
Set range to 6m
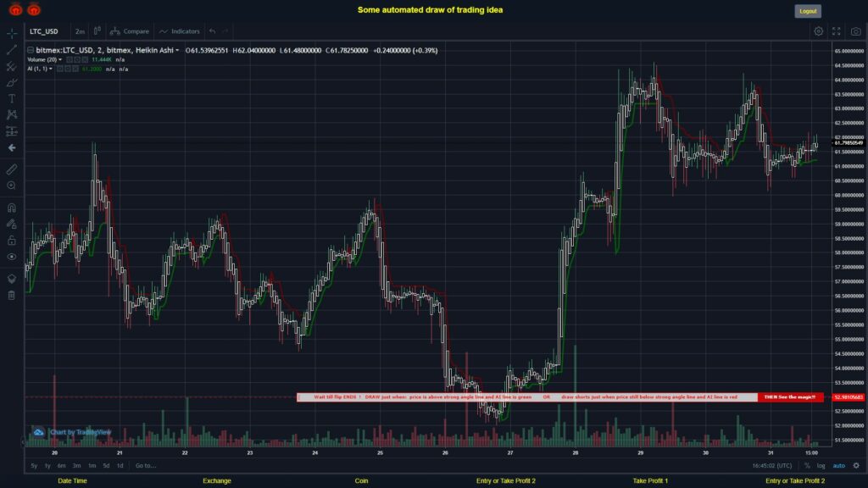pyautogui.click(x=61, y=466)
